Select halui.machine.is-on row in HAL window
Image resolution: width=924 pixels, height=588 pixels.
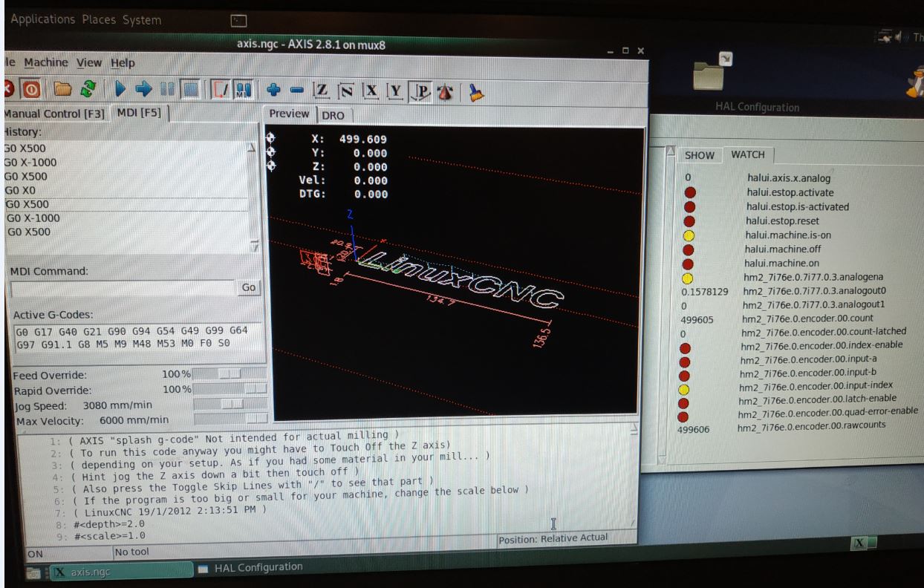(x=787, y=235)
